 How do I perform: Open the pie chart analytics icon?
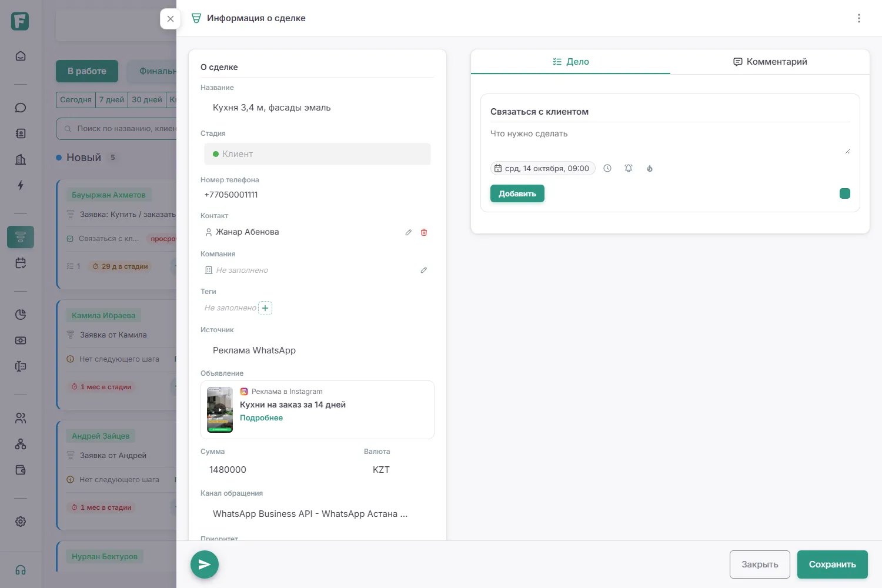click(x=21, y=315)
